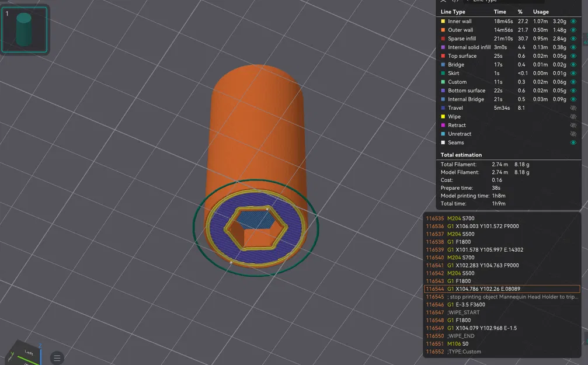588x365 pixels.
Task: Show Unretract points with its eye icon
Action: pyautogui.click(x=573, y=134)
